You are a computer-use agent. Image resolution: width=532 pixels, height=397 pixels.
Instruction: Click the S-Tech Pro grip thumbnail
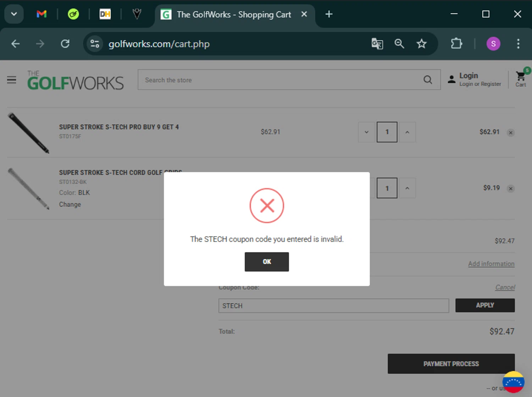(28, 133)
